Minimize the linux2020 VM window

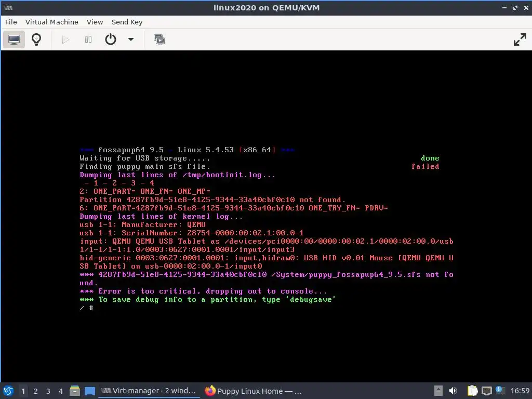coord(504,8)
